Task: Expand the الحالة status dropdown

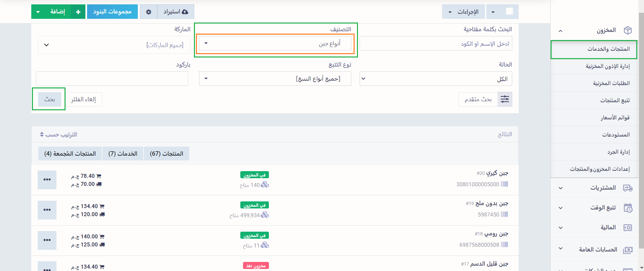Action: coord(436,79)
